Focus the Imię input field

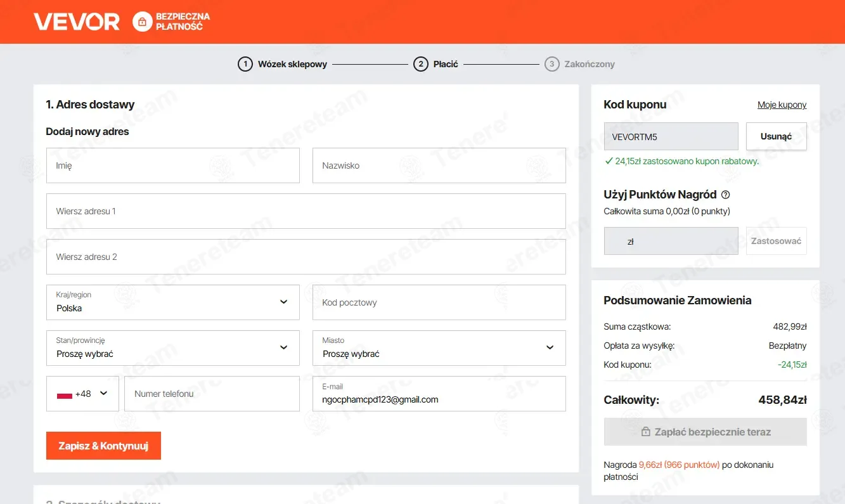coord(173,165)
